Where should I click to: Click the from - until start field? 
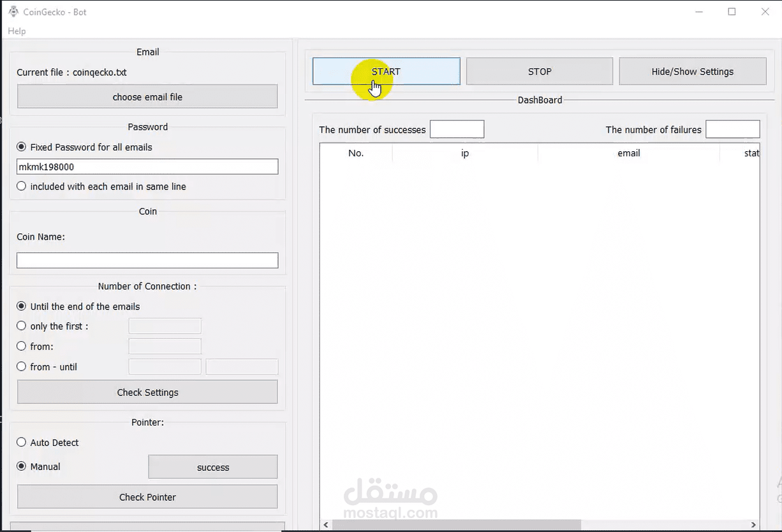coord(165,367)
